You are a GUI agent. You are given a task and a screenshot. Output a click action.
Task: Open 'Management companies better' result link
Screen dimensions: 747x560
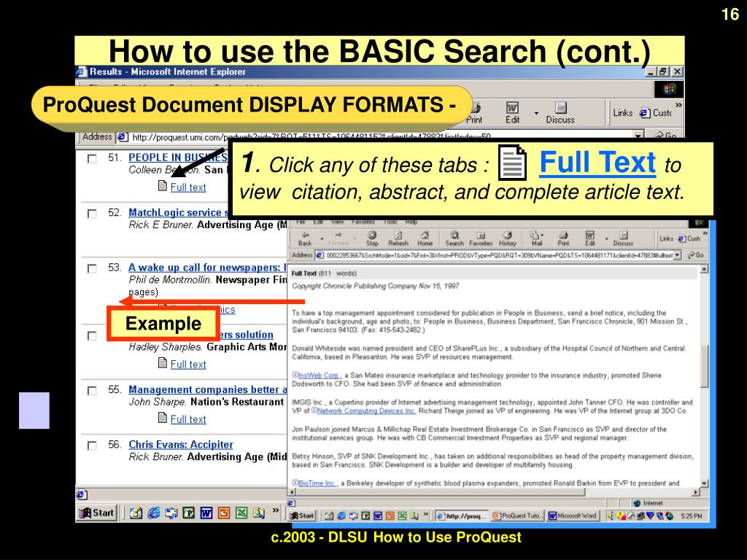click(207, 389)
